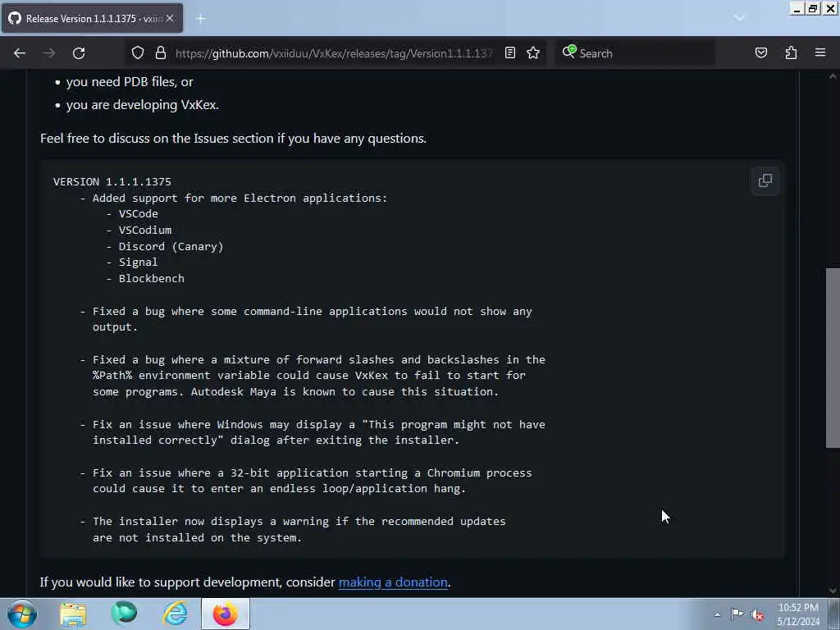
Task: Click 'you are developing VxKex.' bullet
Action: tap(143, 105)
